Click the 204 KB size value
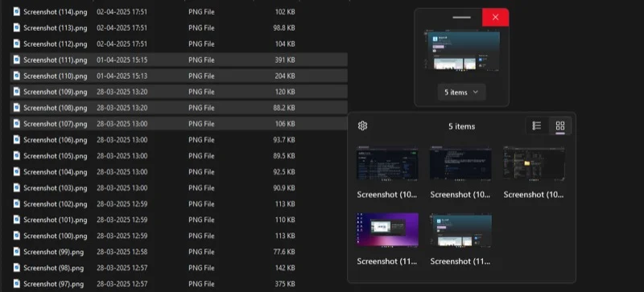Viewport: 644px width, 292px height. point(285,76)
